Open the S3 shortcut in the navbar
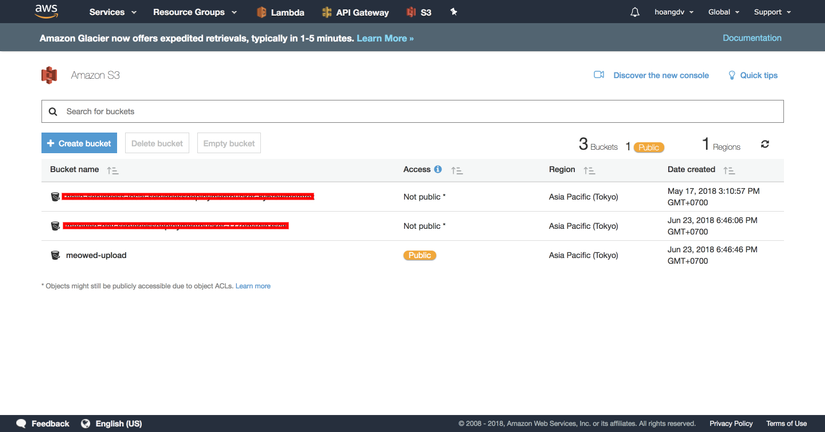This screenshot has height=432, width=825. point(419,12)
